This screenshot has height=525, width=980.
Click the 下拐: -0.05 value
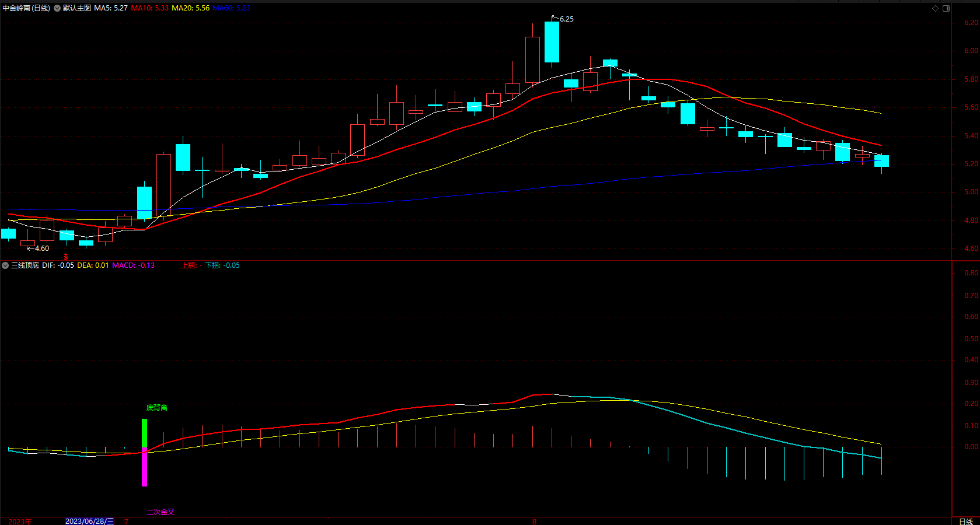click(222, 265)
